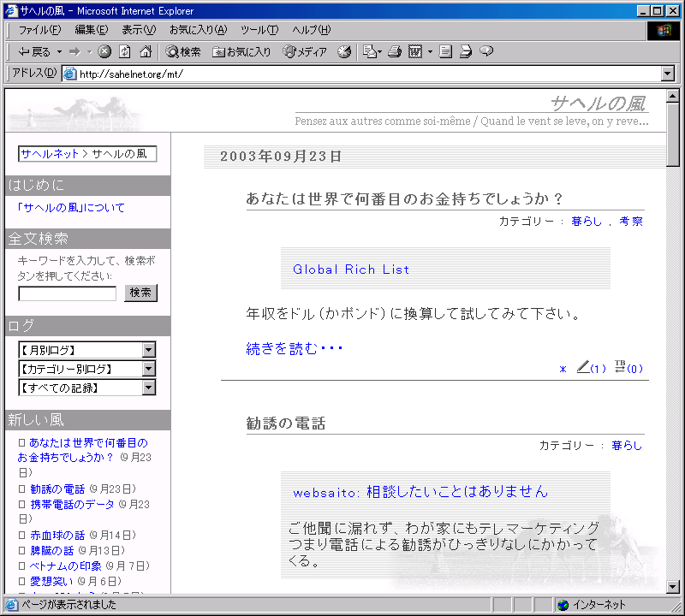Open the 表示(V) menu
Viewport: 685px width, 616px height.
point(139,30)
